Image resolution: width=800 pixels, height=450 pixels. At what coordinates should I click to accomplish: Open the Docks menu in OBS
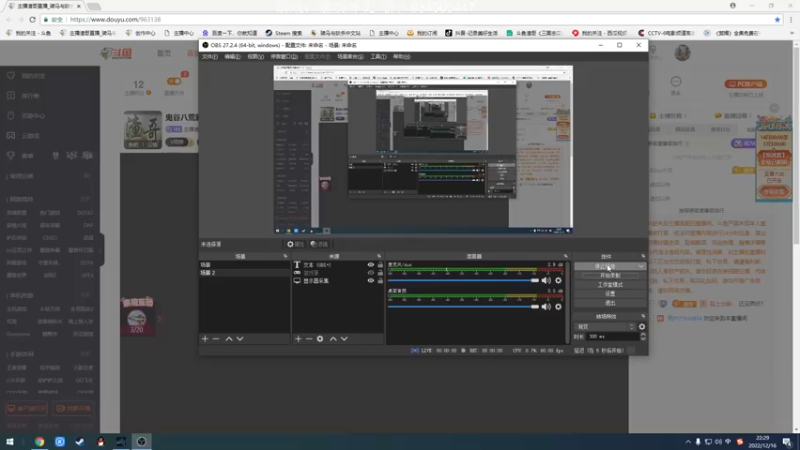(x=284, y=57)
